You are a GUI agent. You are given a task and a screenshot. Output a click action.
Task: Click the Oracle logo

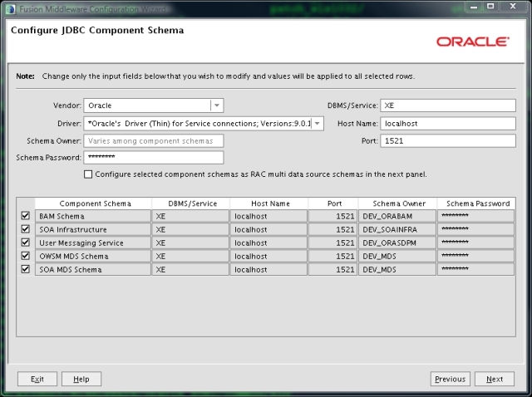(x=473, y=42)
